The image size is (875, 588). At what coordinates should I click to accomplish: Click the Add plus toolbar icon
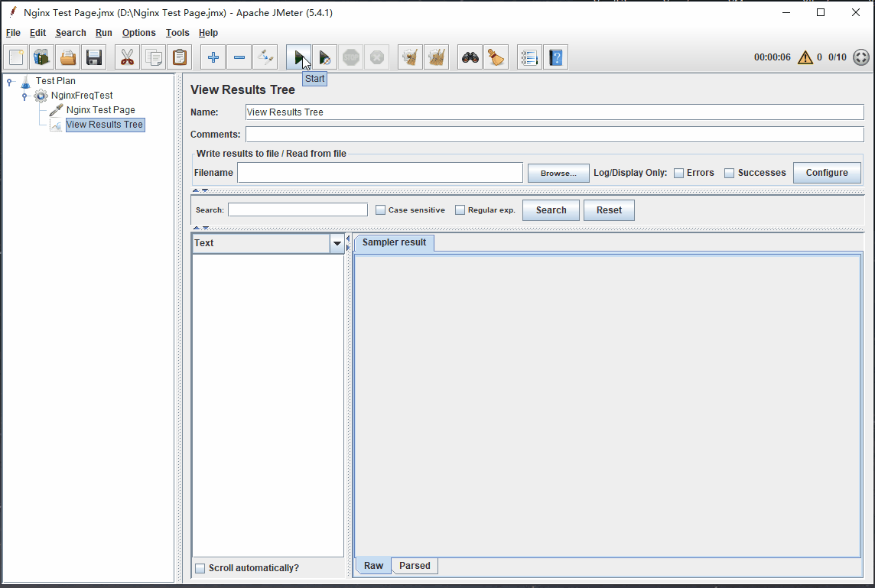tap(213, 57)
